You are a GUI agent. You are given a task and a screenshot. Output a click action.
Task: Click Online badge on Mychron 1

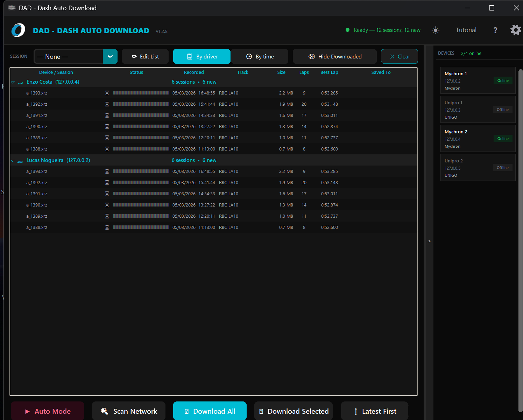(x=503, y=80)
